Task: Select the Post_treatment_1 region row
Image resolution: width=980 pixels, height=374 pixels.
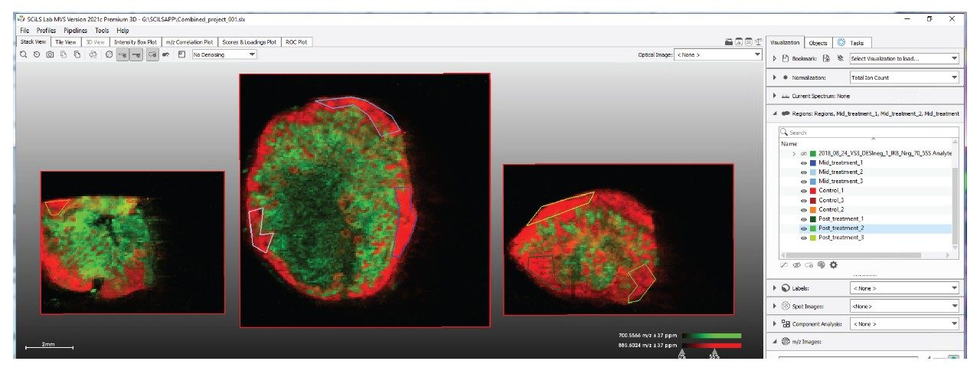Action: (x=841, y=218)
